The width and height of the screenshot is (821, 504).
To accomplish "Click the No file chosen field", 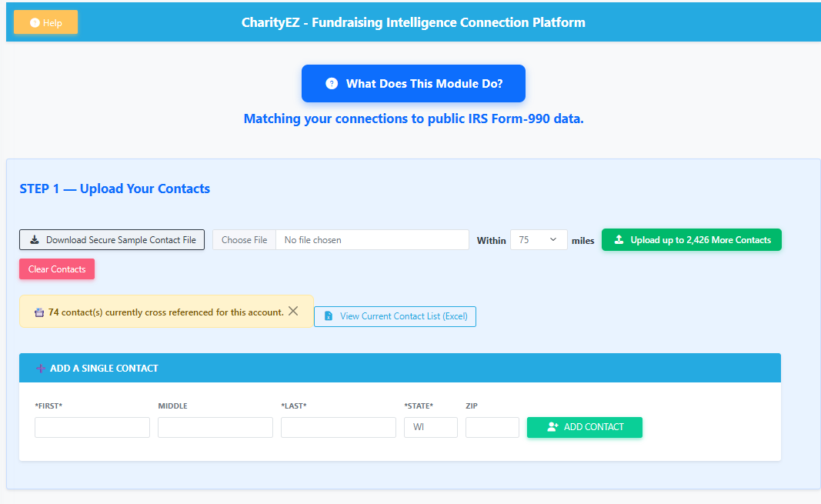I will pyautogui.click(x=372, y=240).
